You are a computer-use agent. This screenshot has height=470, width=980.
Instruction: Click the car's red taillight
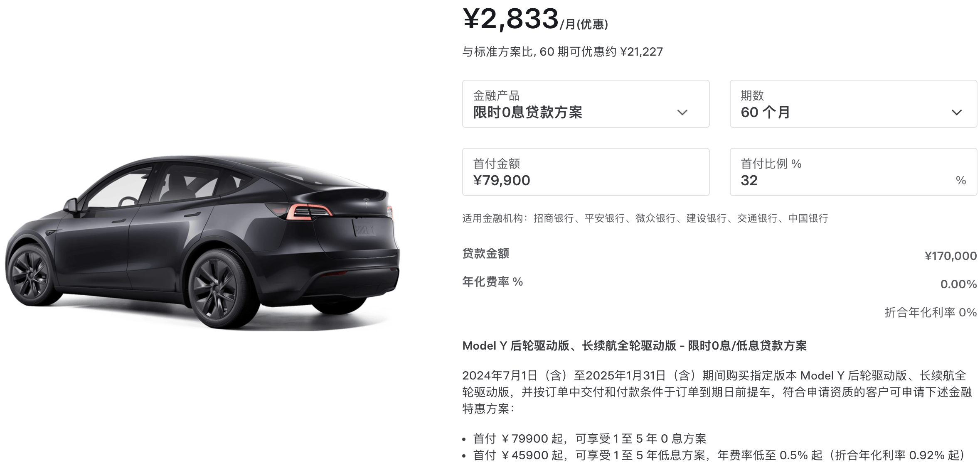point(308,212)
